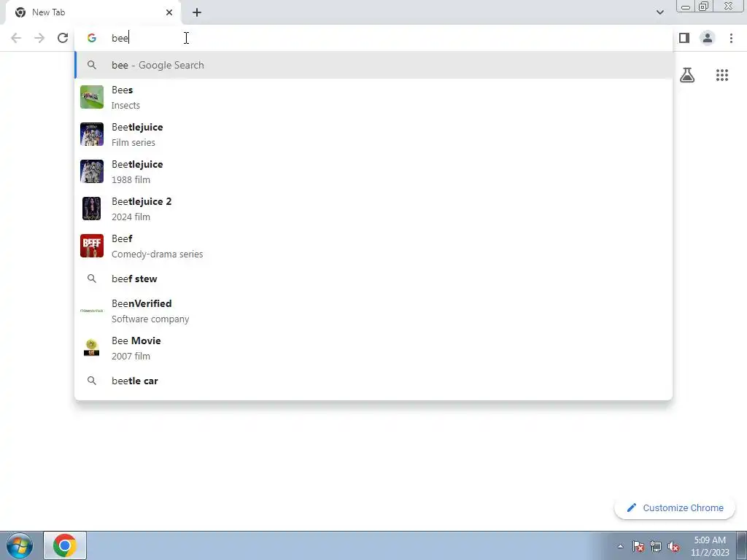The height and width of the screenshot is (560, 747).
Task: Select the 'beetle car' search suggestion
Action: [x=374, y=381]
